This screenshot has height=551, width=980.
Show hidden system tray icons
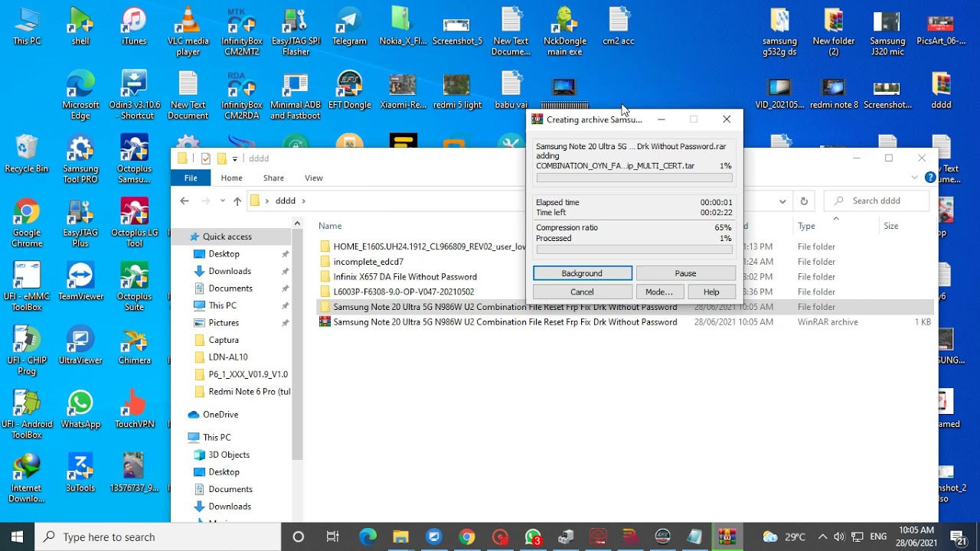[x=822, y=536]
